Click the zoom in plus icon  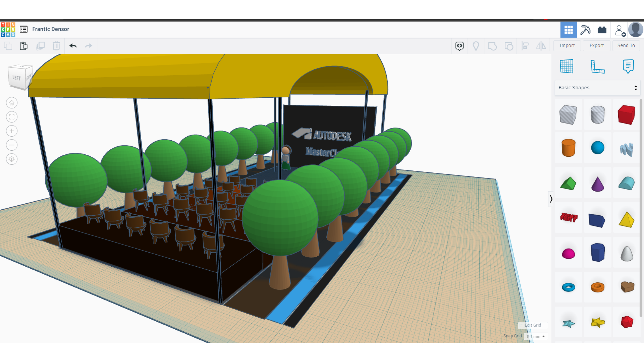click(12, 131)
